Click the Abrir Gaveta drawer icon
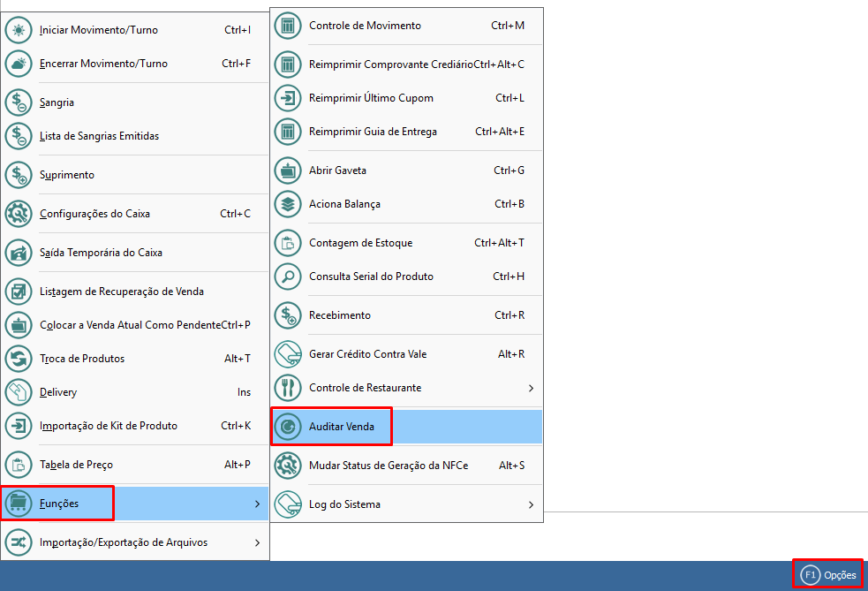The image size is (868, 591). (288, 170)
